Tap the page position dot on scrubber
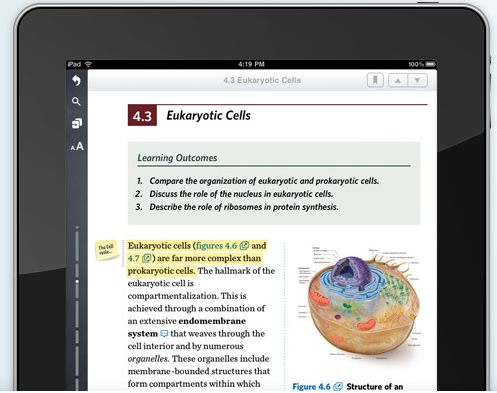Image resolution: width=497 pixels, height=393 pixels. (x=77, y=282)
